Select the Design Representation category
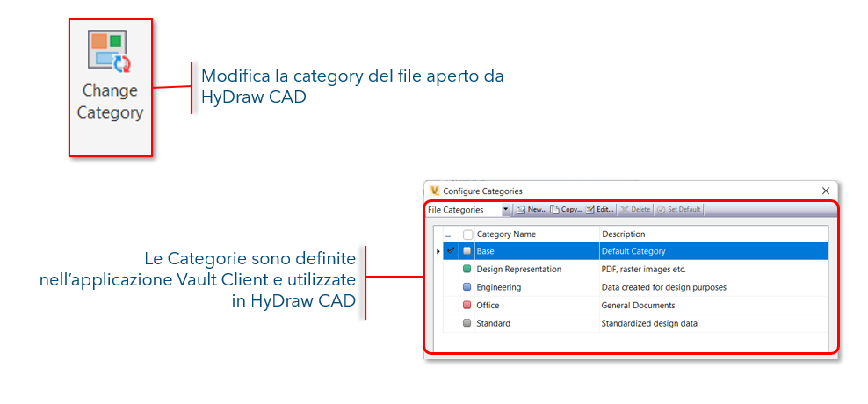The image size is (868, 404). (635, 269)
